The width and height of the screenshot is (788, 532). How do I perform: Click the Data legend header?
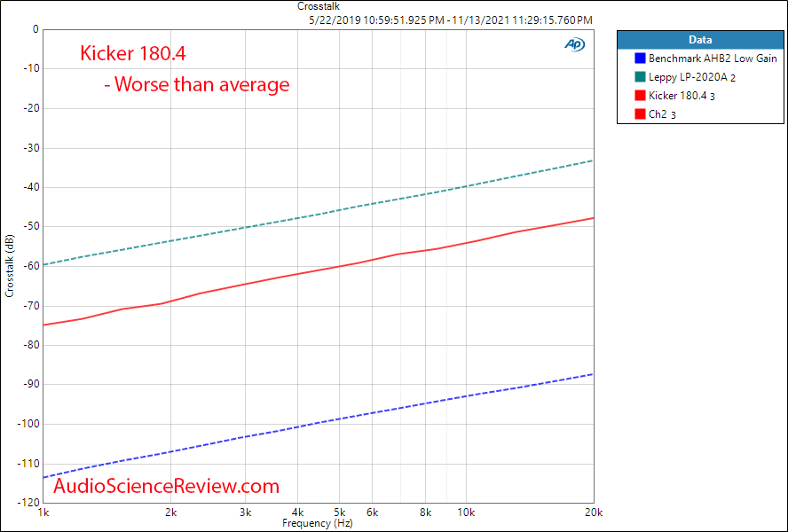[x=700, y=40]
